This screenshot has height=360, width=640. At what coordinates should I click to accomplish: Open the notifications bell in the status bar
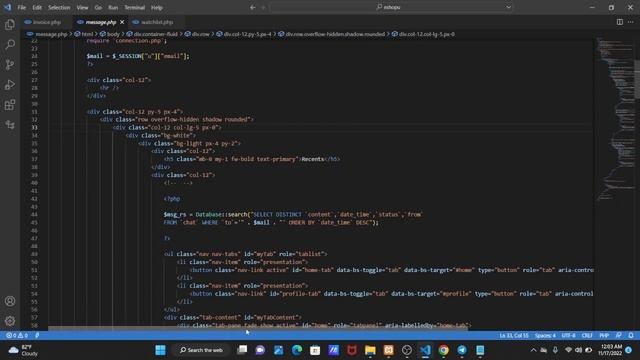(x=631, y=336)
